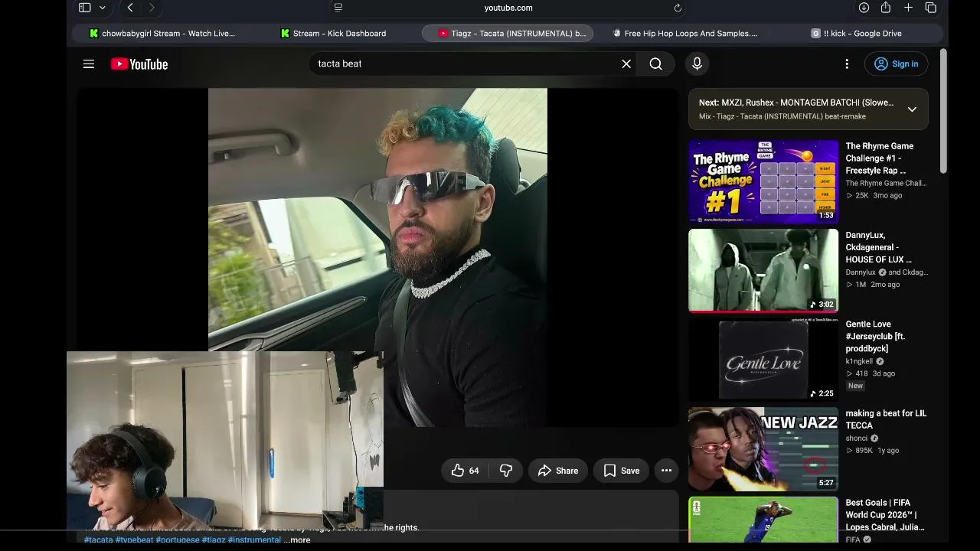The image size is (980, 551).
Task: Like the video with 64 likes
Action: click(465, 471)
